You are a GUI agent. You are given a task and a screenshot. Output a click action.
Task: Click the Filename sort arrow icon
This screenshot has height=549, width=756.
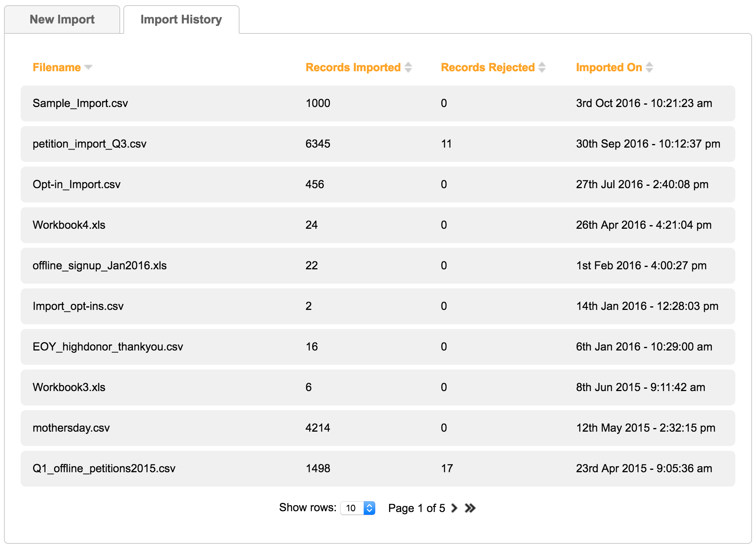coord(88,67)
